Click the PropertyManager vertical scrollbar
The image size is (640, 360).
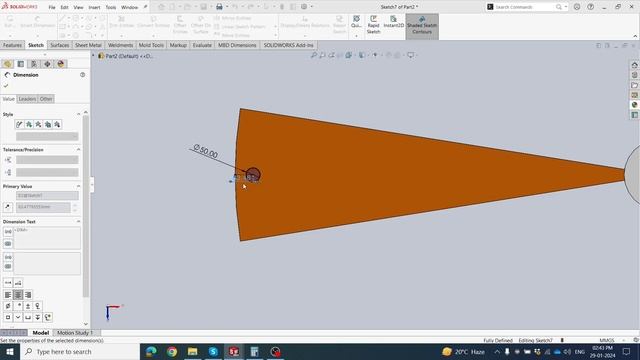click(x=86, y=206)
